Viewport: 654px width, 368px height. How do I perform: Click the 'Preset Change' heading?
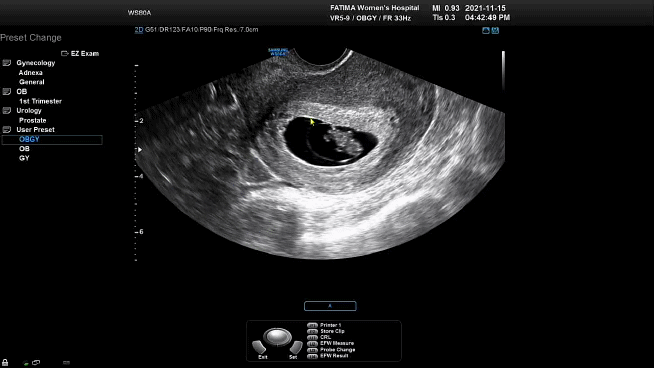31,38
